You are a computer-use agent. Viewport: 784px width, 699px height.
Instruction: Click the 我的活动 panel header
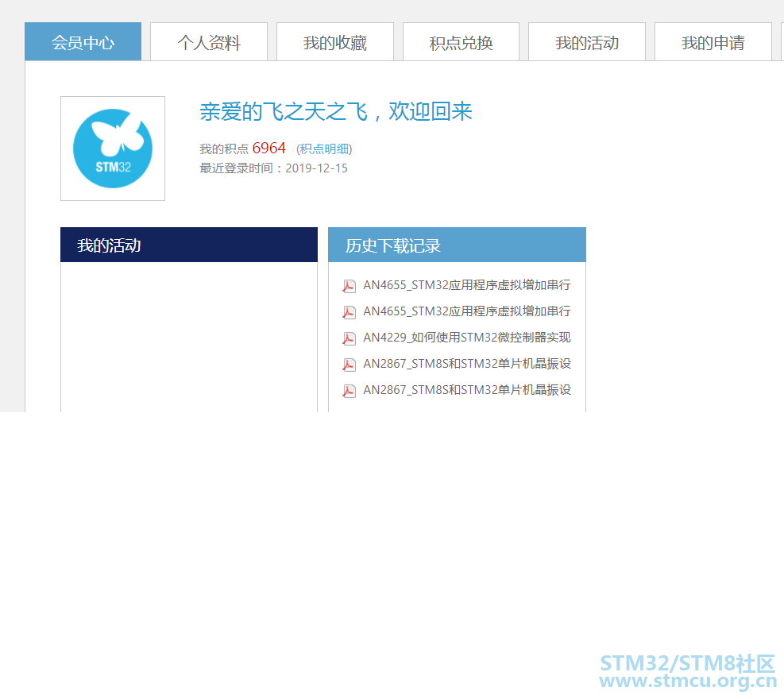tap(189, 245)
